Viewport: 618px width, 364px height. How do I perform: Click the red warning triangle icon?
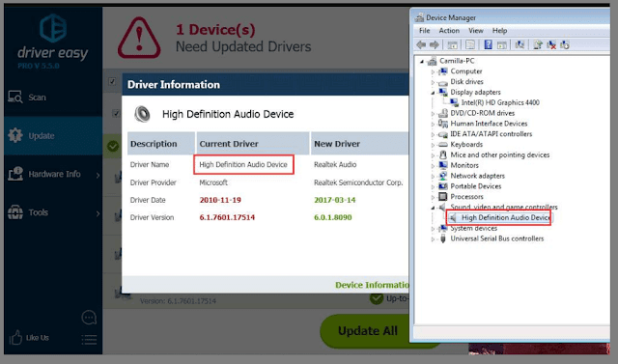[139, 38]
